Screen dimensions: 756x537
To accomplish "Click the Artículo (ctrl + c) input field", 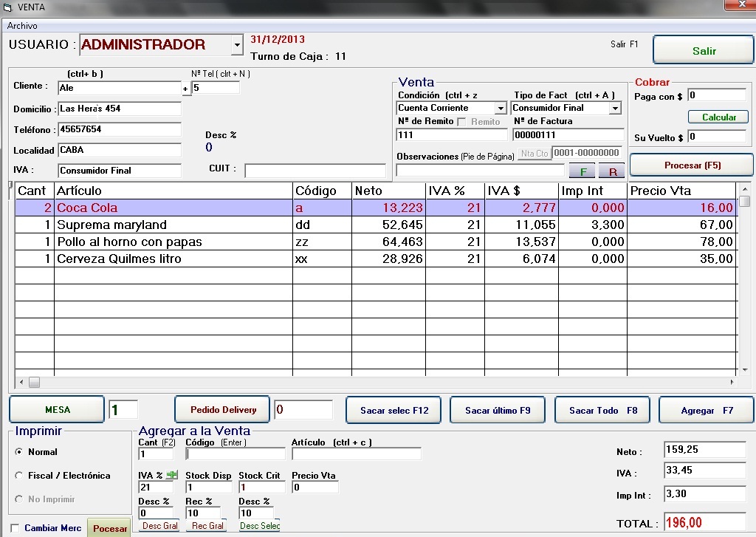I will [357, 454].
